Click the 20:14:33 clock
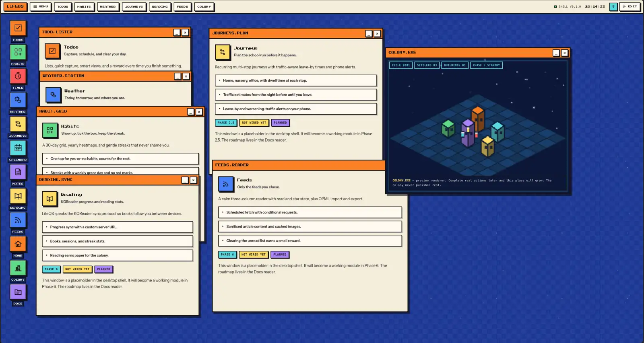This screenshot has height=343, width=644. pos(595,6)
